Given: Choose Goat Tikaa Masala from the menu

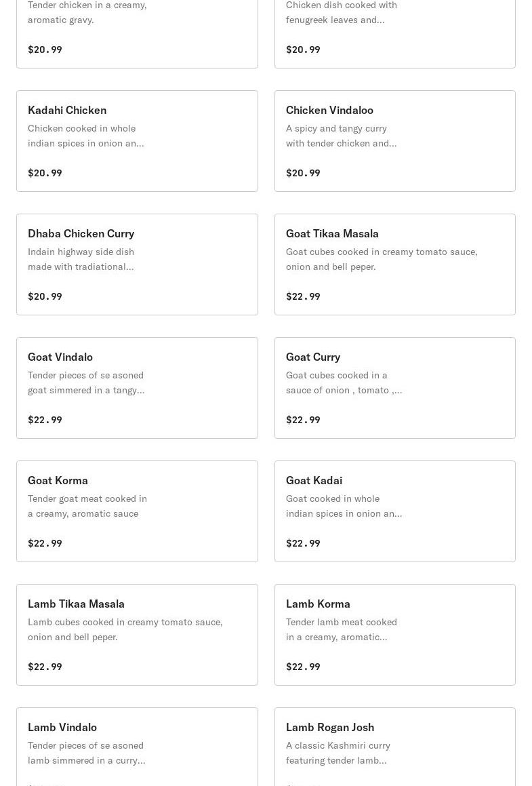Looking at the screenshot, I should click(x=394, y=264).
